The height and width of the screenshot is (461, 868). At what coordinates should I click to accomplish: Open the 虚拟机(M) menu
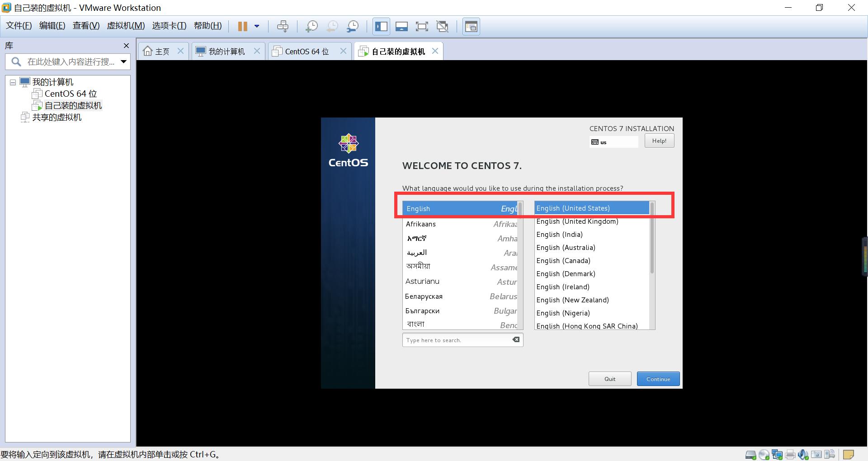coord(126,26)
